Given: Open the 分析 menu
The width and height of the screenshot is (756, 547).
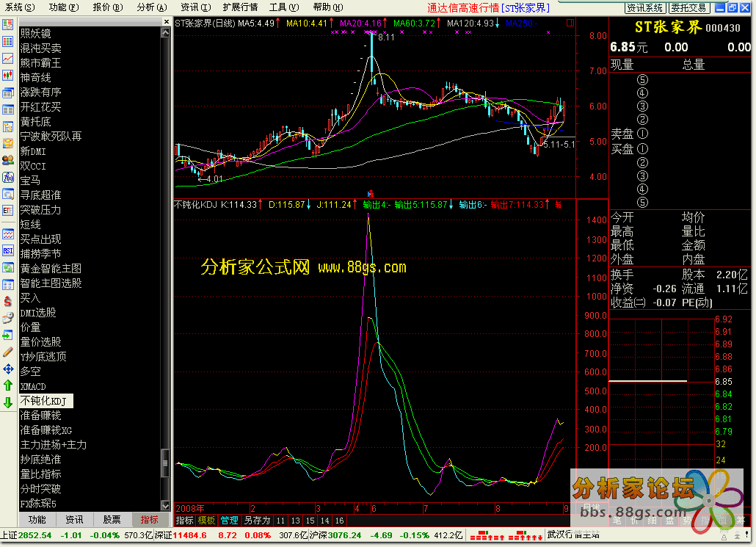Looking at the screenshot, I should [x=151, y=7].
